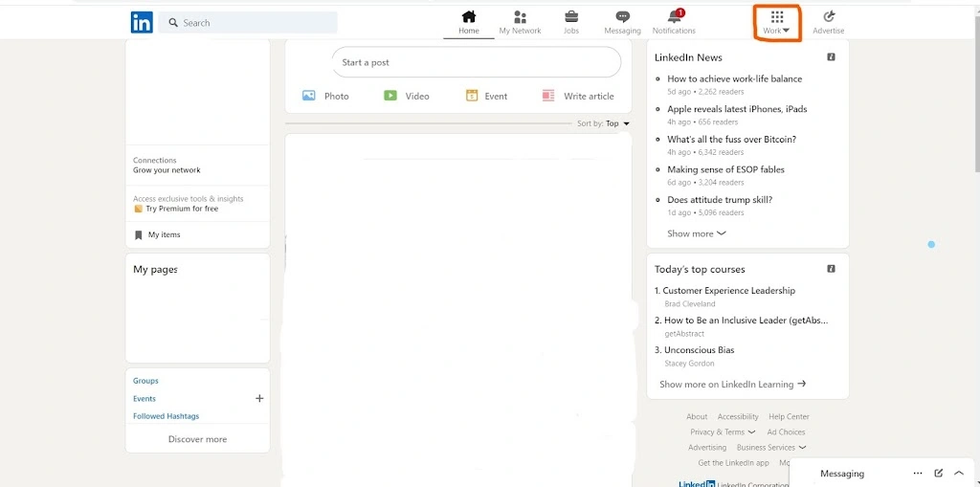Click the My items bookmark icon
The height and width of the screenshot is (487, 980).
tap(138, 235)
